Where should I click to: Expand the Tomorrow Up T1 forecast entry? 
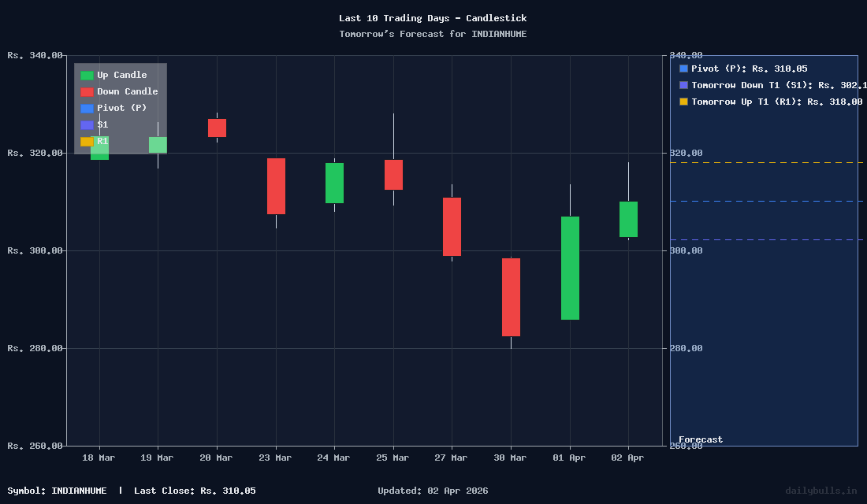[x=776, y=102]
